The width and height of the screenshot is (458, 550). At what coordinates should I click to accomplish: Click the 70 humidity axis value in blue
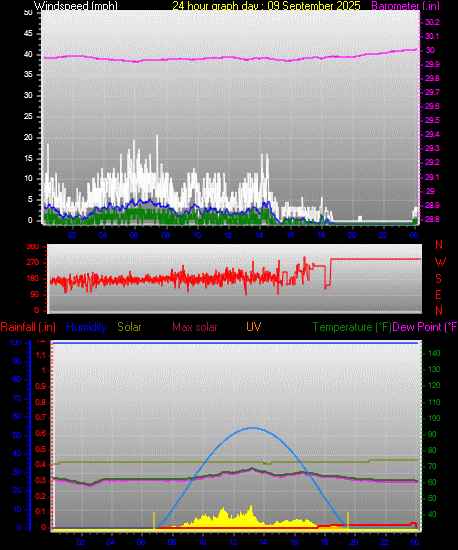17,398
